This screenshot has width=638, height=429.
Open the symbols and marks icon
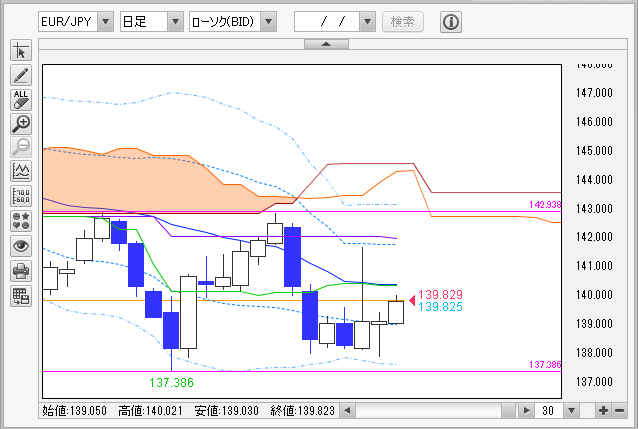pos(21,221)
